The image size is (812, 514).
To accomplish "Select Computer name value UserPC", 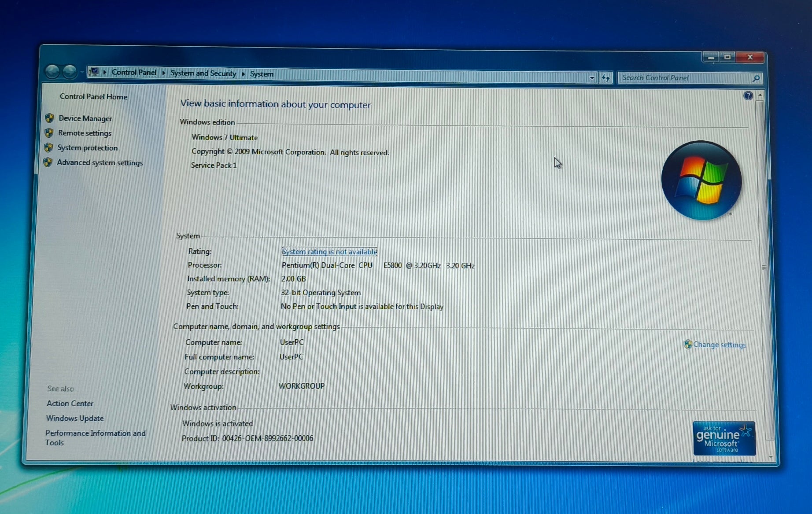I will point(292,342).
